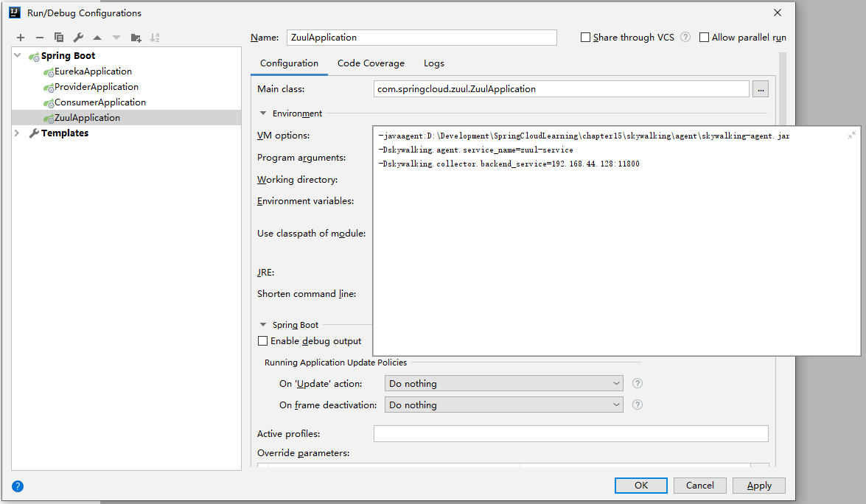Open the On frame deactivation dropdown
Screen dimensions: 866x504
coord(503,405)
